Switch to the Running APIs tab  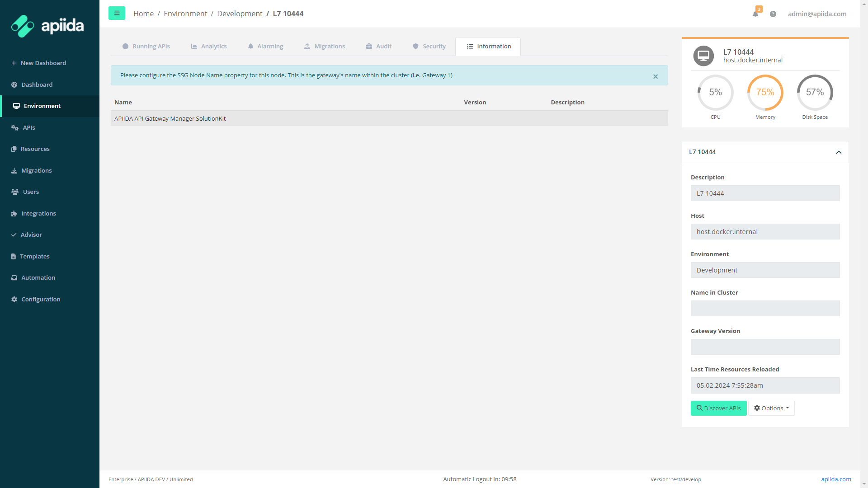[x=146, y=47]
